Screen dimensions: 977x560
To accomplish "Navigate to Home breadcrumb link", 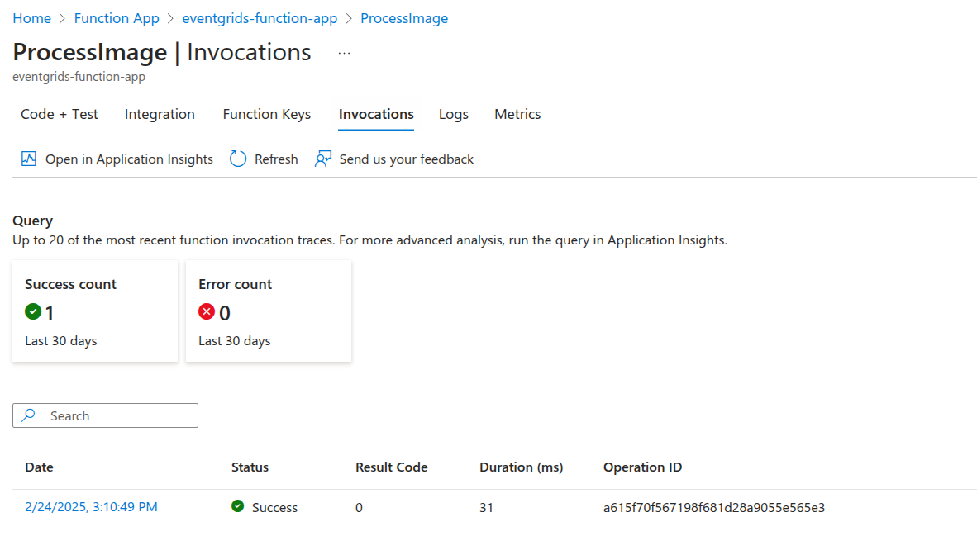I will pos(31,18).
